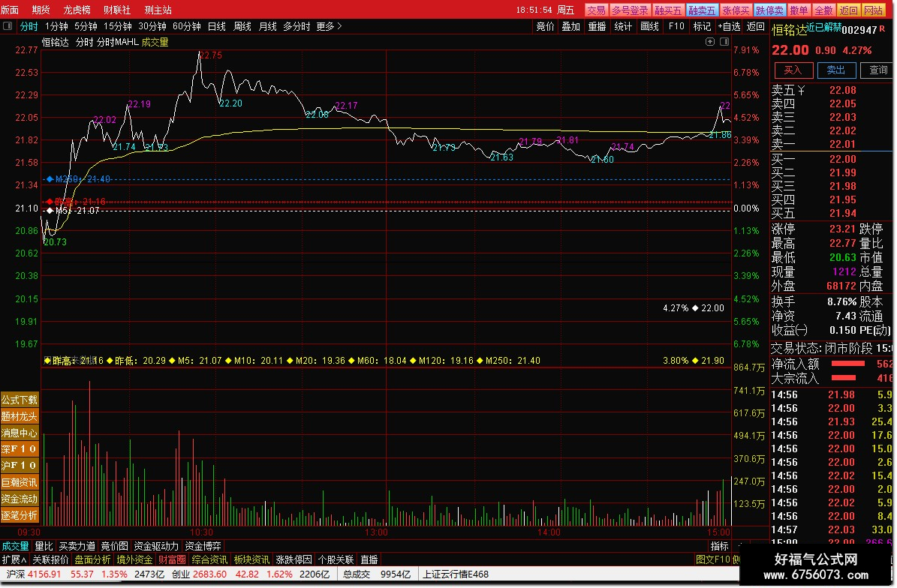Toggle the 画线 drawing mode

tap(650, 26)
